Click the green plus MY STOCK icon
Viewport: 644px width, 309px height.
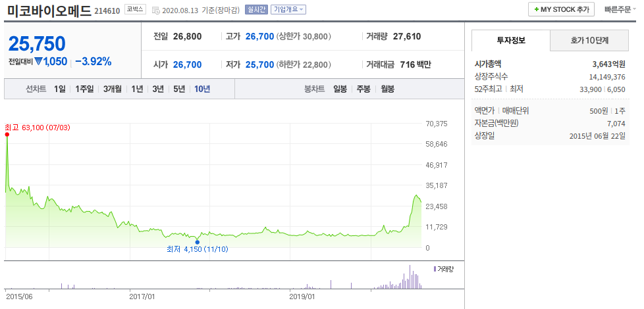coord(536,9)
